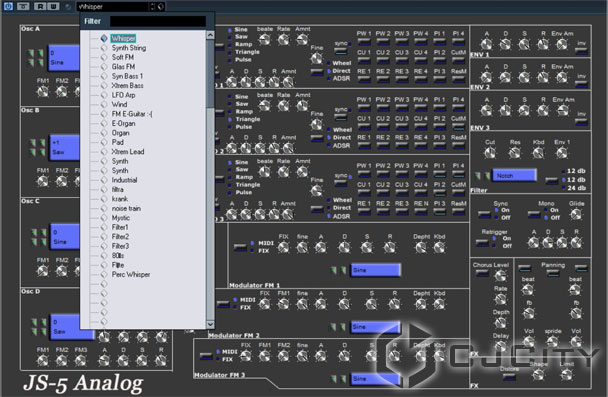Click the circle icon beside Perc Whisper
Image resolution: width=608 pixels, height=397 pixels.
104,274
